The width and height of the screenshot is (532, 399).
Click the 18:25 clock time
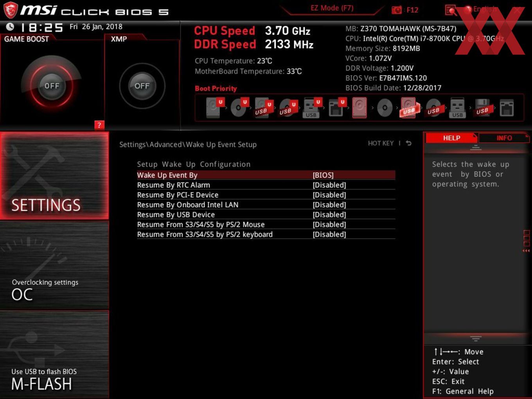pyautogui.click(x=42, y=27)
